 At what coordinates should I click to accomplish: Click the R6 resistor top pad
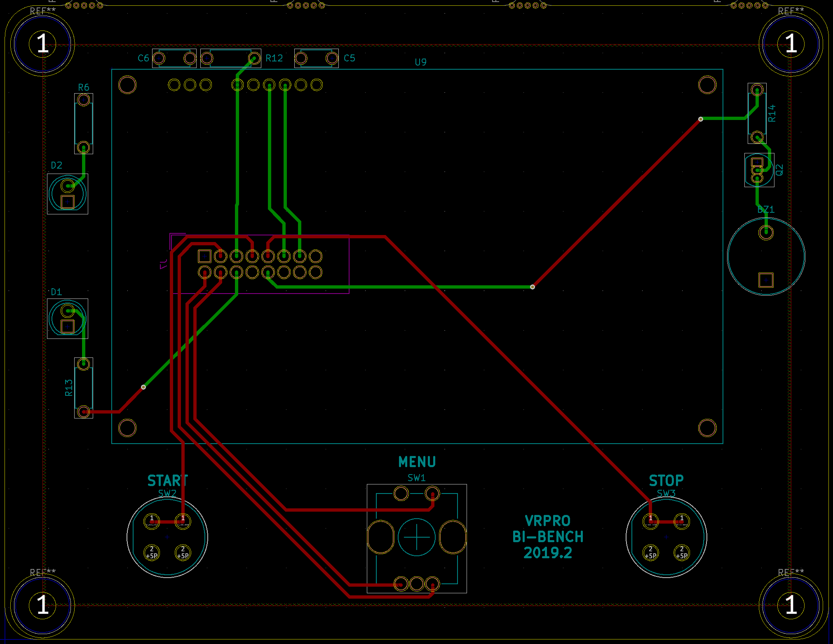pyautogui.click(x=84, y=100)
